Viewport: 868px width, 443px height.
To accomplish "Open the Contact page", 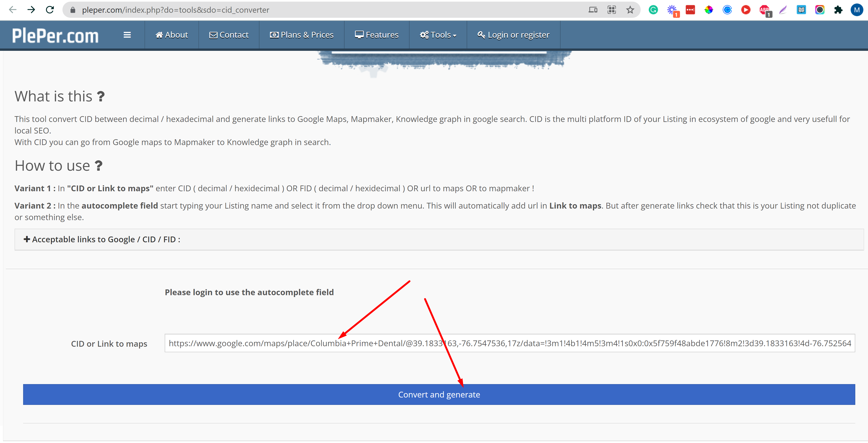I will point(229,35).
